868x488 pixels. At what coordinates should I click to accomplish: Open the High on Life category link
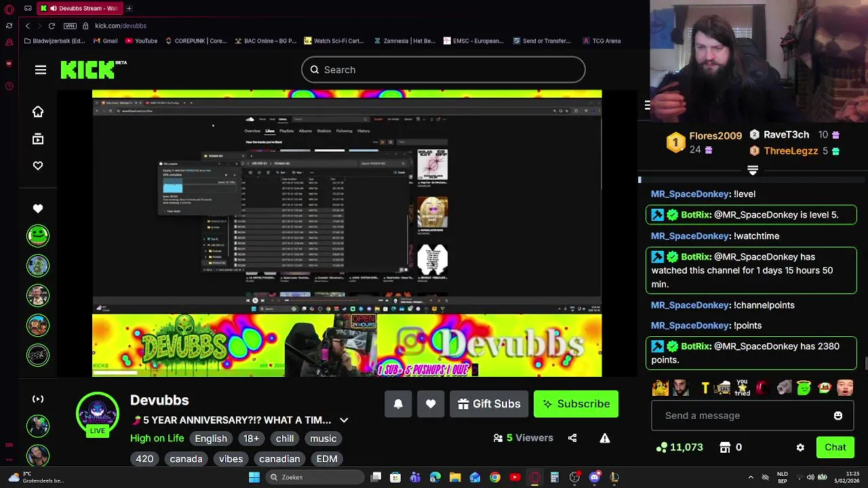pos(157,439)
